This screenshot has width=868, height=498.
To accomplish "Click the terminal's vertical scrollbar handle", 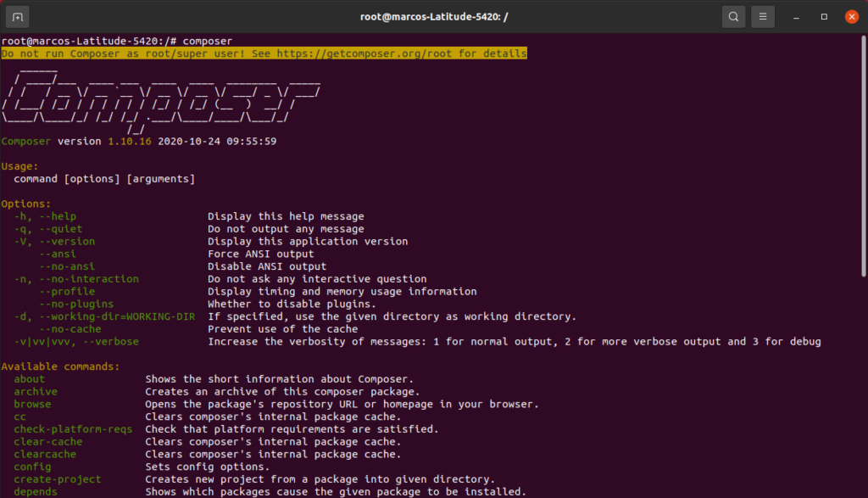I will click(x=864, y=155).
